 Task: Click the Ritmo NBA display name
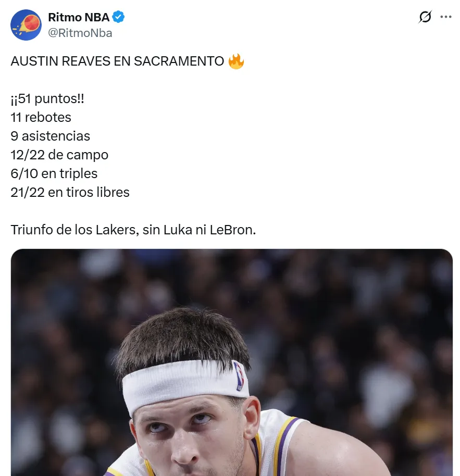(x=79, y=17)
